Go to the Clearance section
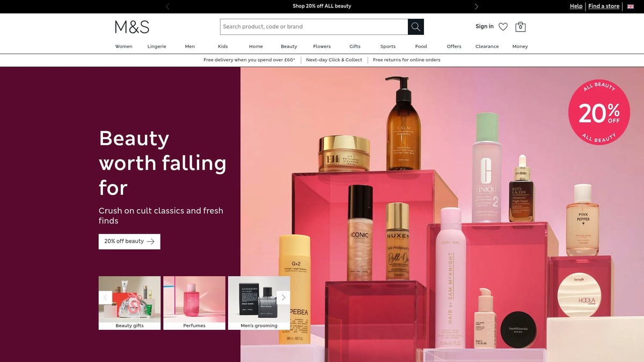Viewport: 644px width, 362px height. tap(487, 47)
